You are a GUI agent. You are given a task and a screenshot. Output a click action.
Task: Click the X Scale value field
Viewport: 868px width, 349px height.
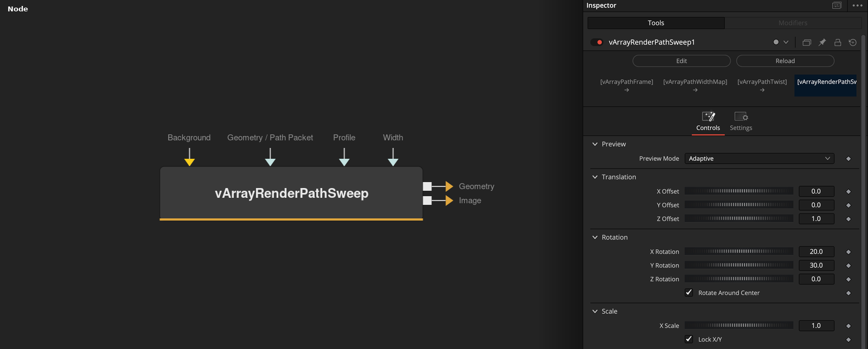(x=816, y=326)
